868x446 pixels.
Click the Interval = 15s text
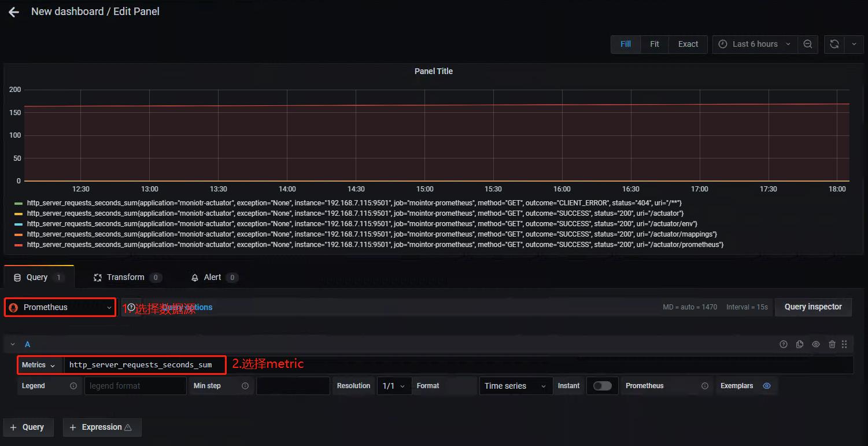[747, 307]
